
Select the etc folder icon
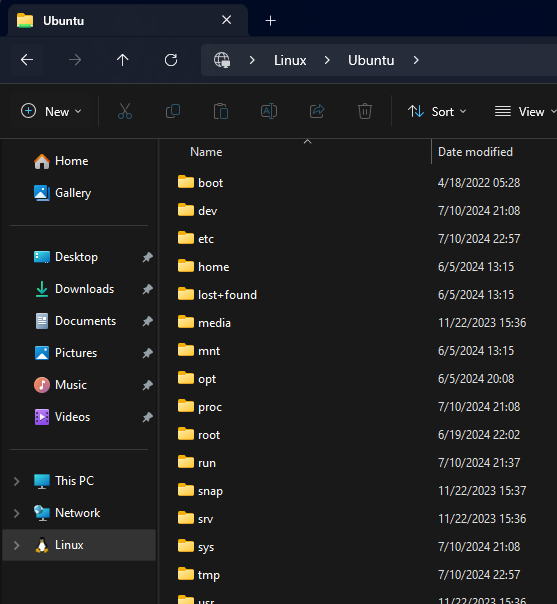tap(186, 238)
